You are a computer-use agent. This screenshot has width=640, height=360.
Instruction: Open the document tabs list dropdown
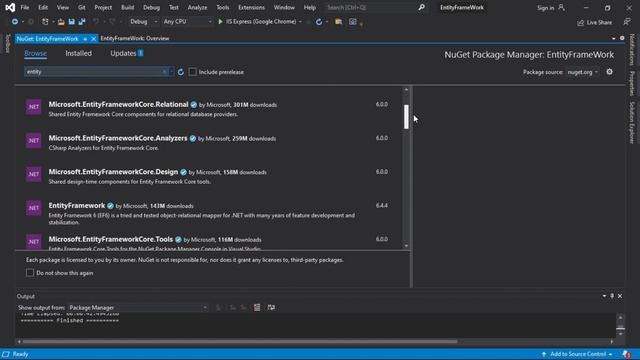point(613,38)
